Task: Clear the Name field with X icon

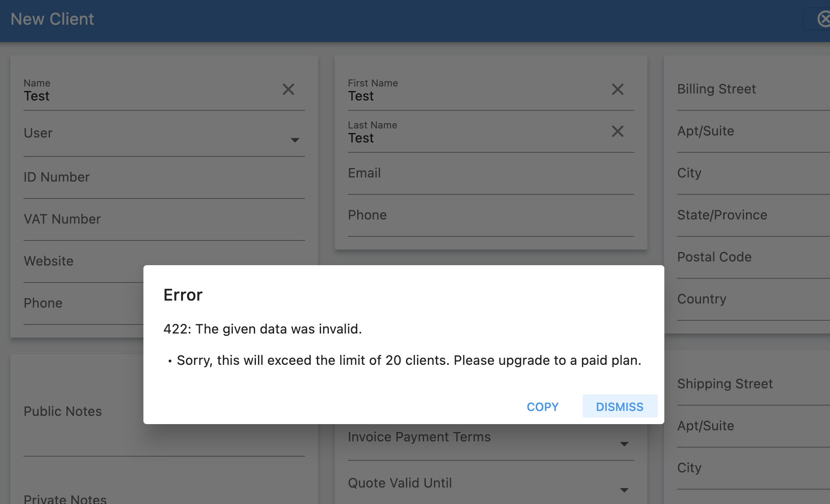Action: [x=288, y=89]
